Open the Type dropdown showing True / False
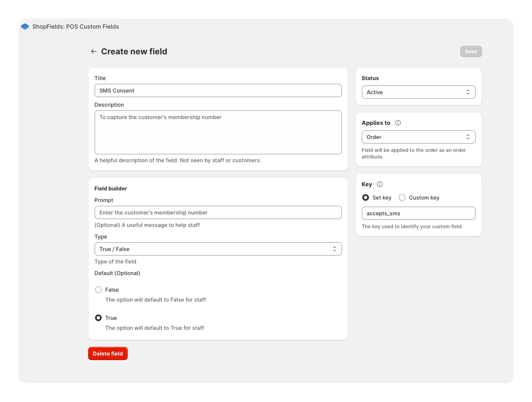Screen dimensions: 532x402 click(218, 249)
